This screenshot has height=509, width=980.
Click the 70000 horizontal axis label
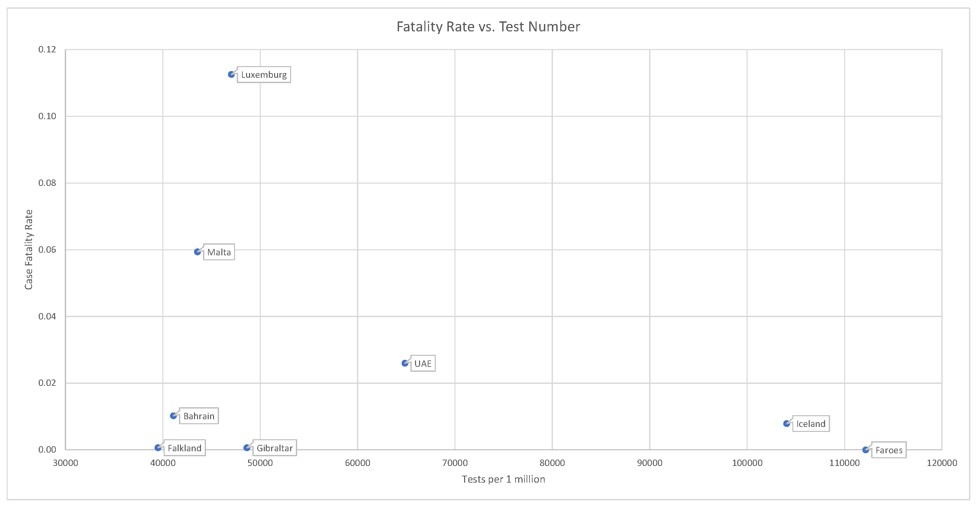pos(455,463)
